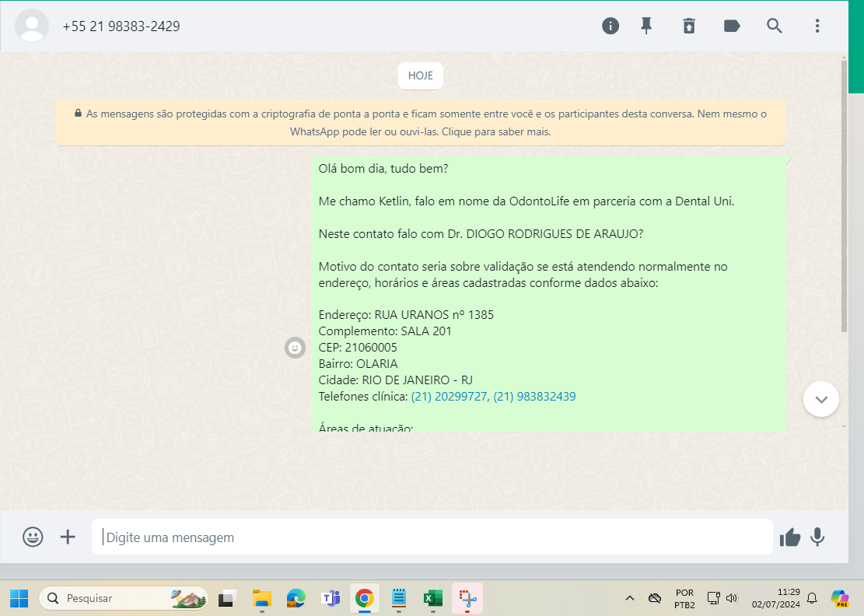Click the text 'CEP: 21060005'

(x=358, y=347)
